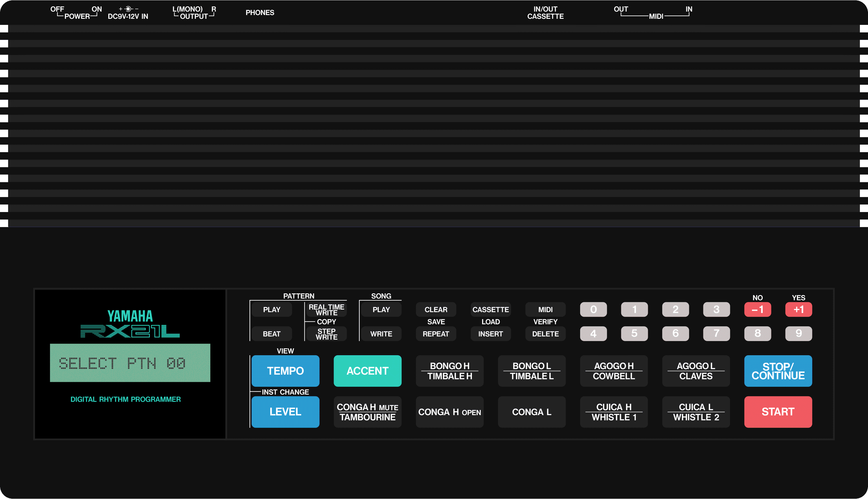The height and width of the screenshot is (499, 868).
Task: Click the INSERT button
Action: tap(491, 334)
